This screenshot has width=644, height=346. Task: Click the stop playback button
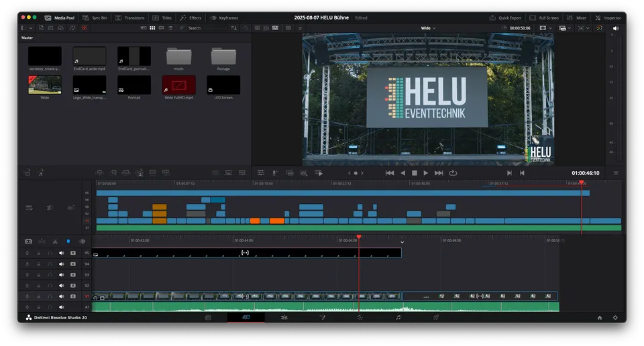[x=415, y=173]
